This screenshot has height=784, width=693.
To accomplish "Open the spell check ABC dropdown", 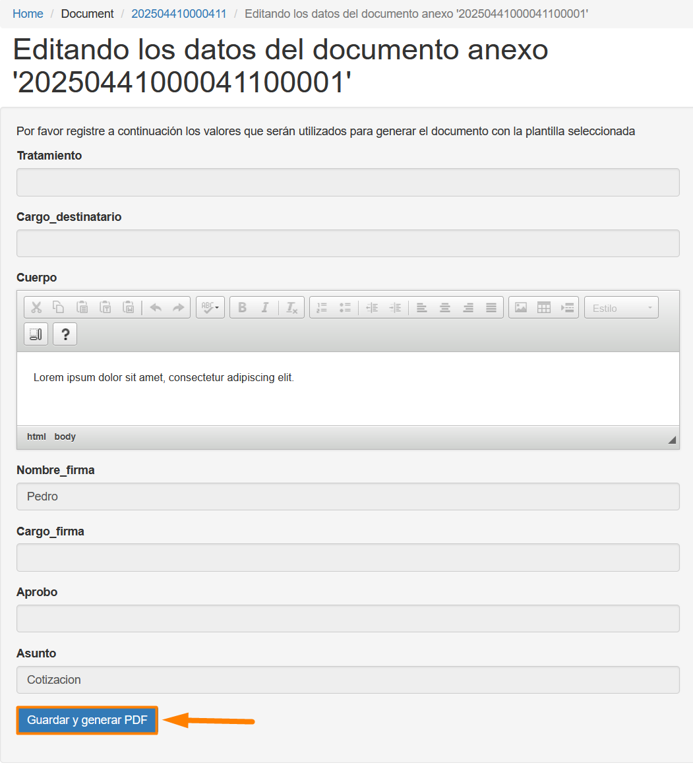I will pos(210,307).
